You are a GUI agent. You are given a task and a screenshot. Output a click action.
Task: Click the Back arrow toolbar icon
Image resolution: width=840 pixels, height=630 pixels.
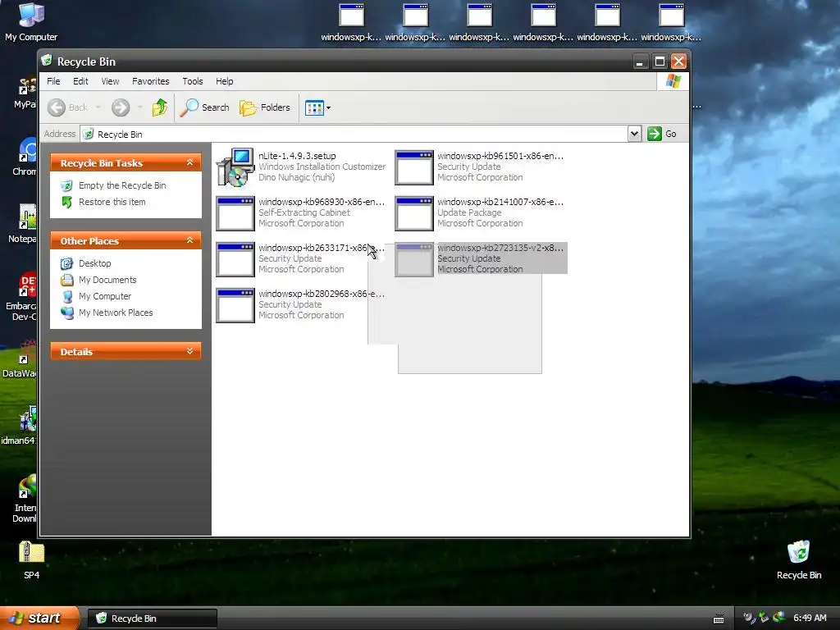(x=57, y=107)
